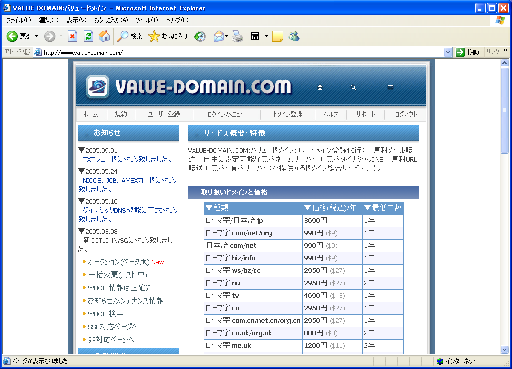The width and height of the screenshot is (512, 369).
Task: Open Favorites with the yellow star icon
Action: click(x=154, y=36)
